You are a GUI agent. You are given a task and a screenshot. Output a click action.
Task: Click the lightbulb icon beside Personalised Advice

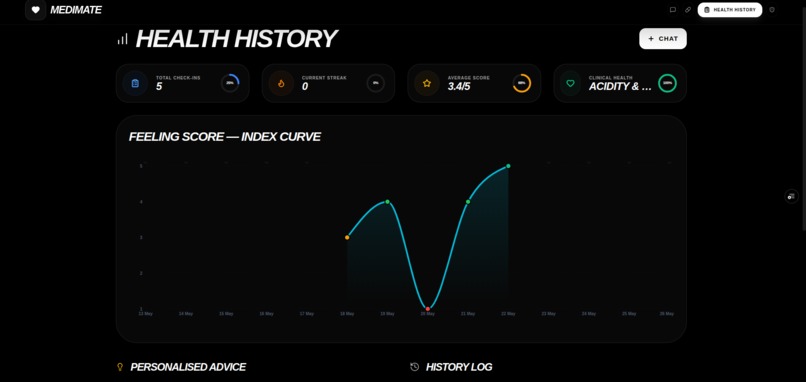click(x=120, y=367)
